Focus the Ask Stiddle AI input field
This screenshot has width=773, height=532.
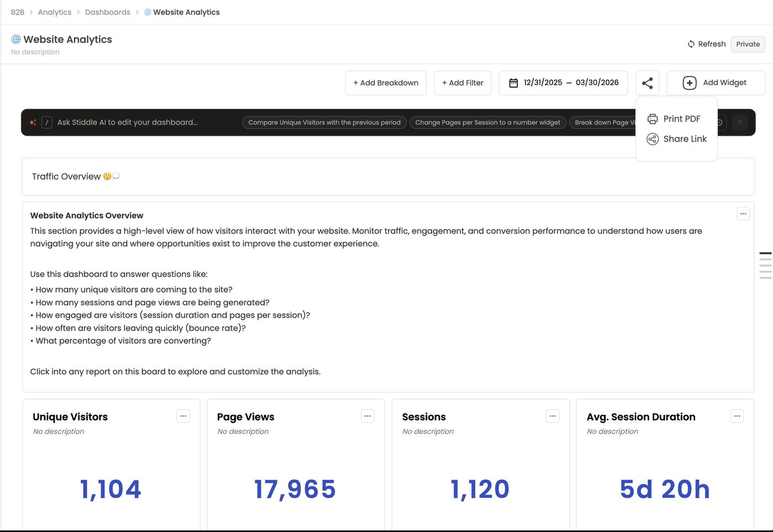point(128,123)
